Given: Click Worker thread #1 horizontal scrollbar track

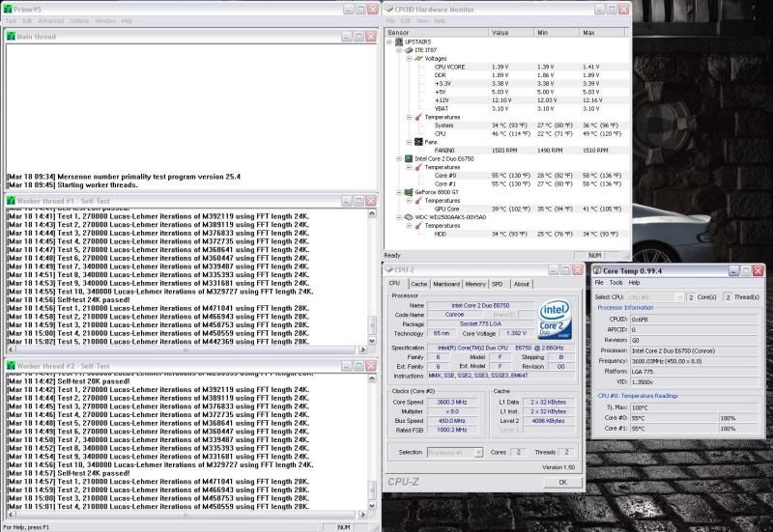Looking at the screenshot, I should click(186, 350).
